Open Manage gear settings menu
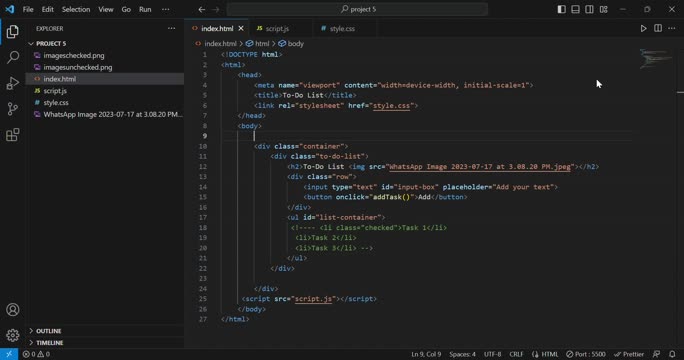The image size is (684, 360). pyautogui.click(x=13, y=335)
